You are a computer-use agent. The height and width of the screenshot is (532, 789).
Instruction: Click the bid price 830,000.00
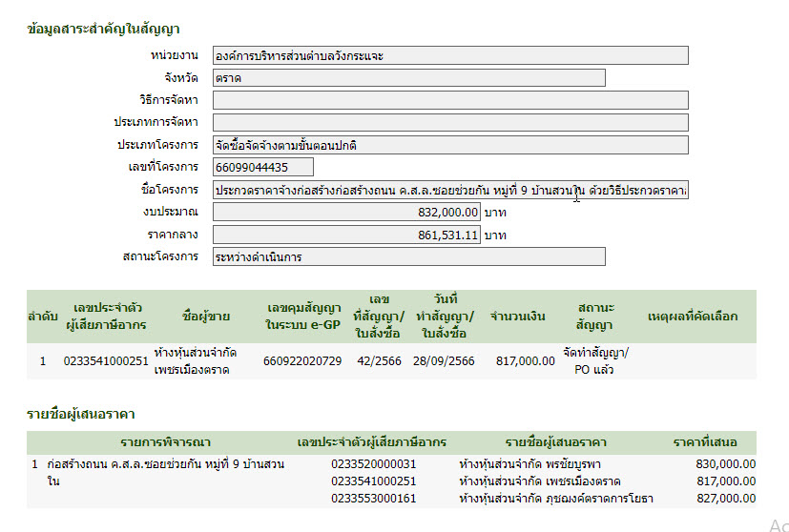point(726,464)
